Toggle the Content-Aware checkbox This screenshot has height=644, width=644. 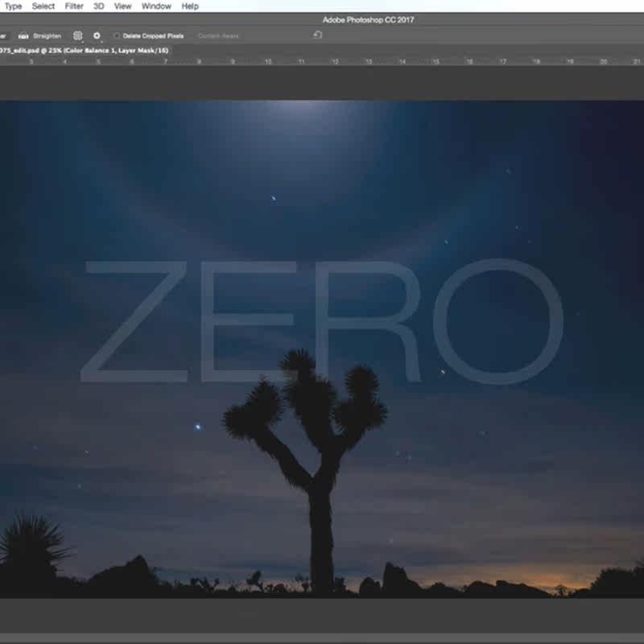[219, 35]
